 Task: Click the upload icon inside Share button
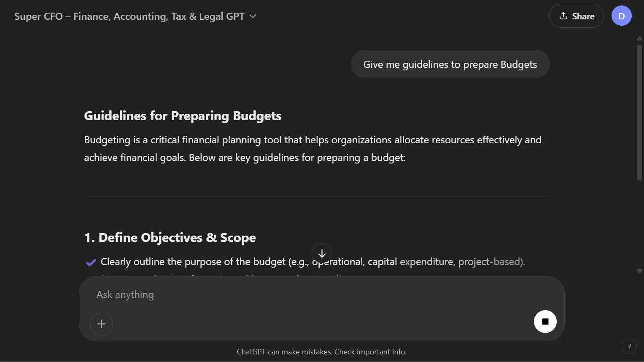click(563, 16)
